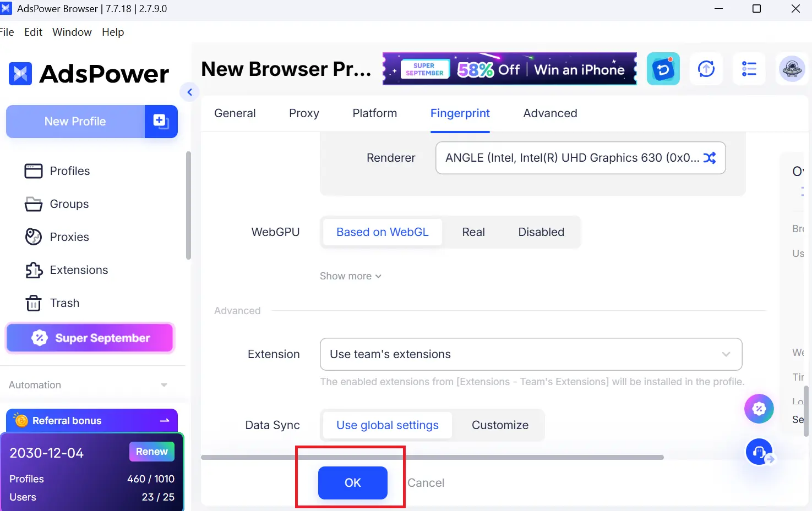The width and height of the screenshot is (812, 511).
Task: Switch to the Proxy tab
Action: click(304, 113)
